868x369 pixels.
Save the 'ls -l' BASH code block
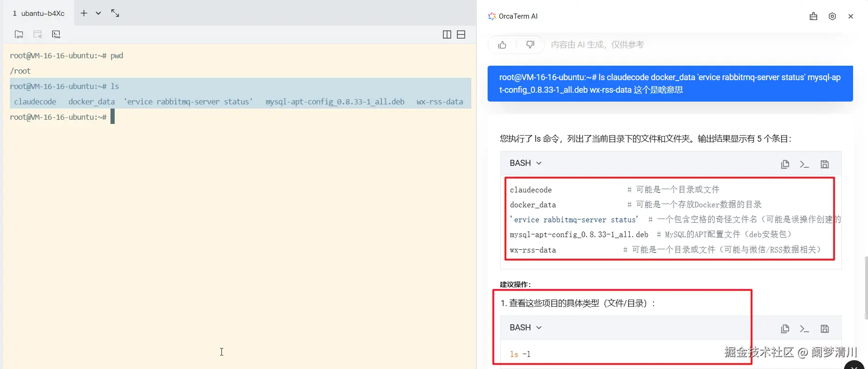click(x=825, y=328)
